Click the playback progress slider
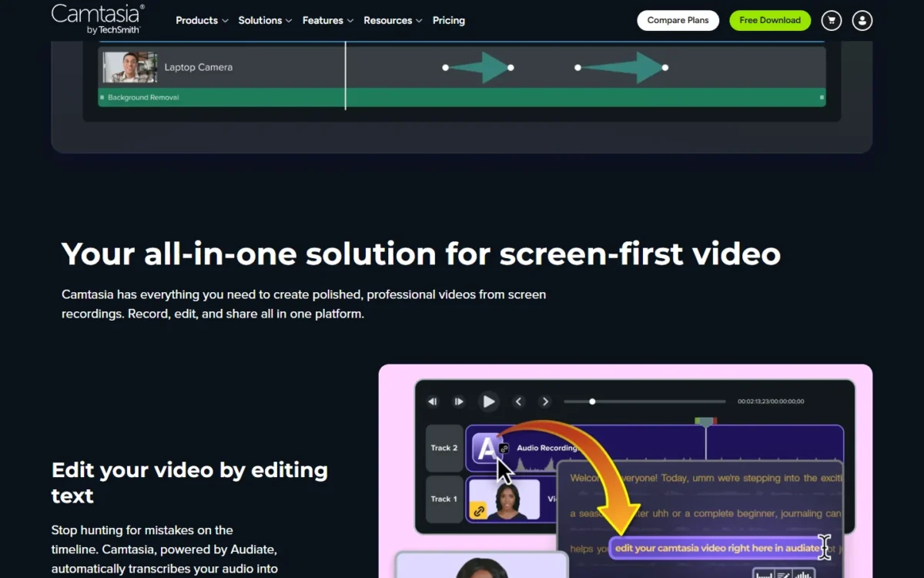The image size is (924, 578). (x=644, y=402)
